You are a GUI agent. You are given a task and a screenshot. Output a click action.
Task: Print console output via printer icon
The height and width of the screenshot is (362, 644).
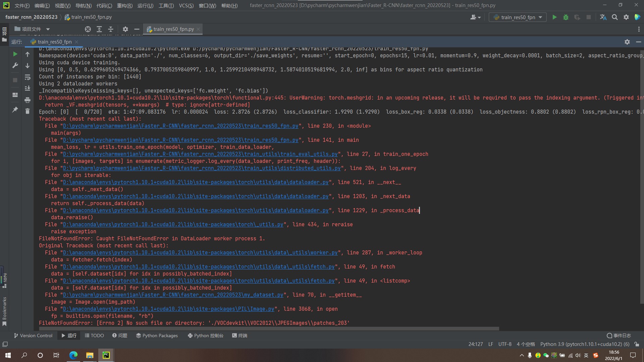(28, 100)
